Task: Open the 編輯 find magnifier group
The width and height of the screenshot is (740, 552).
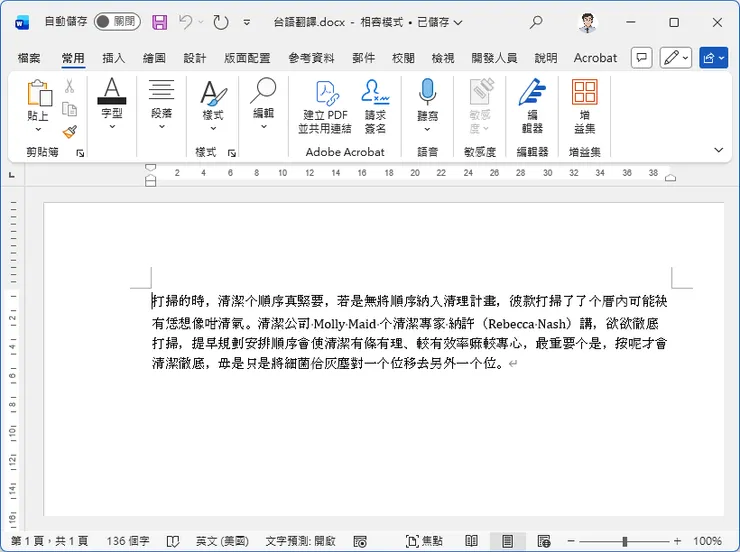Action: (x=263, y=103)
